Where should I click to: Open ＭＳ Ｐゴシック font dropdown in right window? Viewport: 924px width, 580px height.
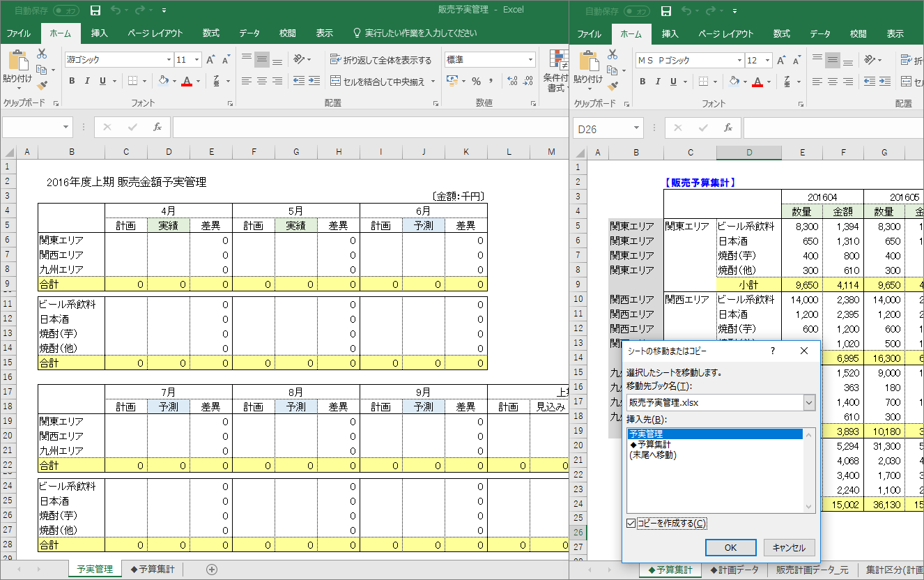point(739,60)
